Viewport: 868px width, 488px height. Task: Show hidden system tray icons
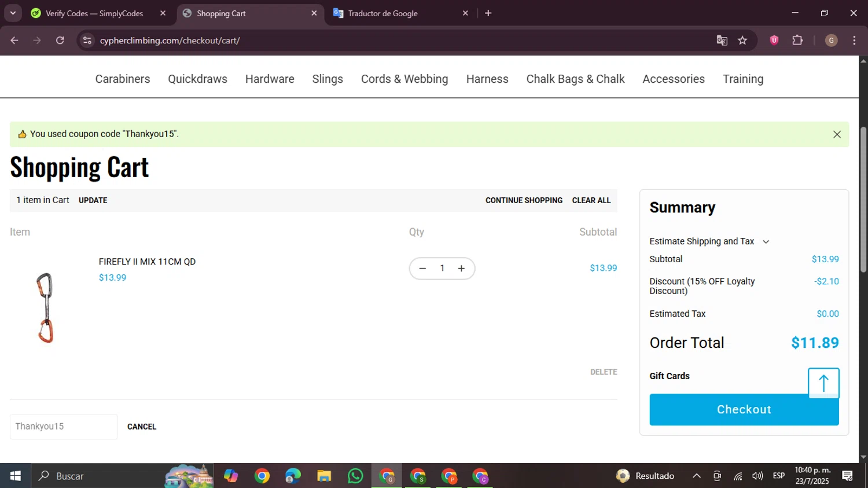tap(697, 476)
